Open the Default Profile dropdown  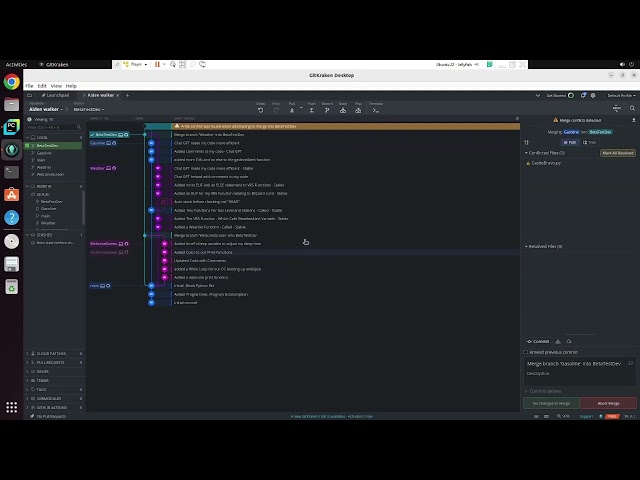[x=622, y=96]
